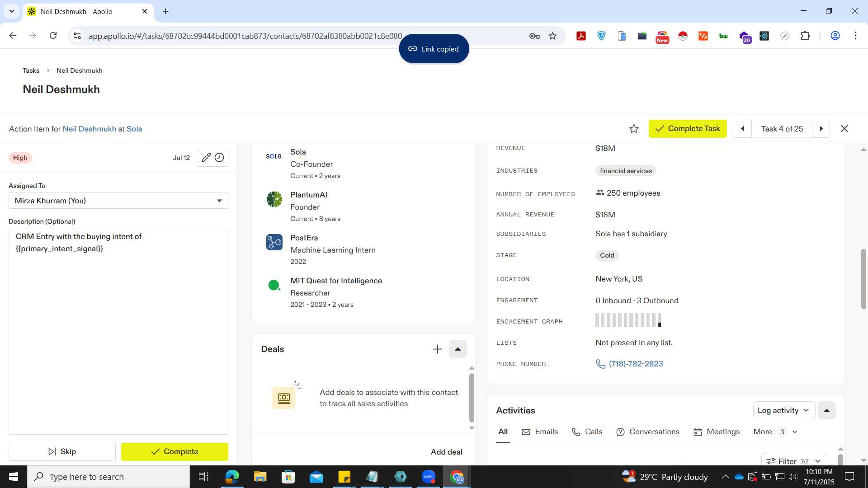Open Neil Deshmukh contact link

coord(89,129)
